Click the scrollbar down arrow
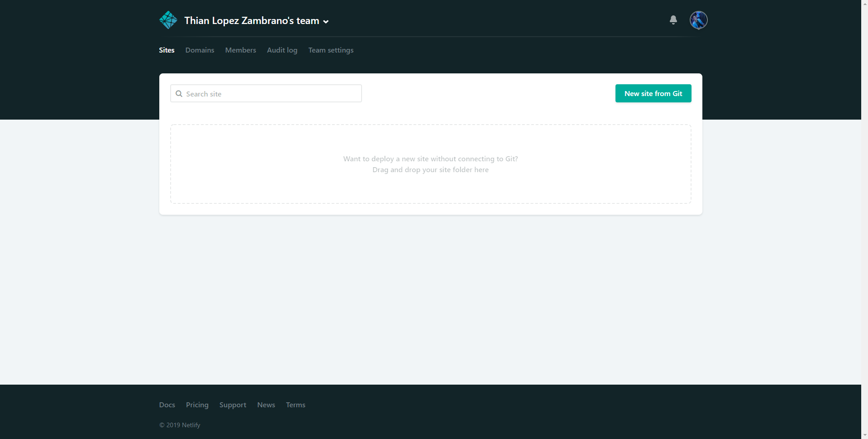 tap(864, 435)
